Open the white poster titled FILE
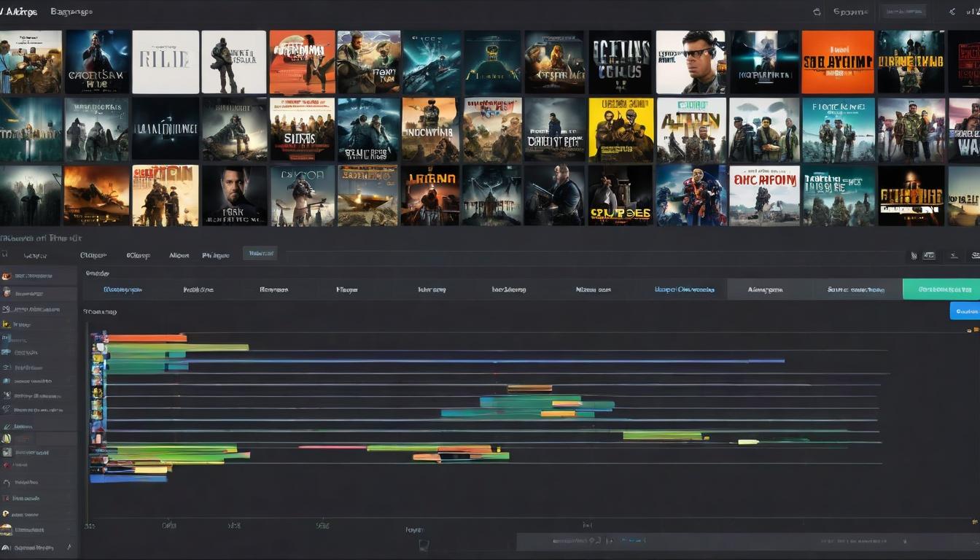This screenshot has height=560, width=980. click(x=166, y=62)
